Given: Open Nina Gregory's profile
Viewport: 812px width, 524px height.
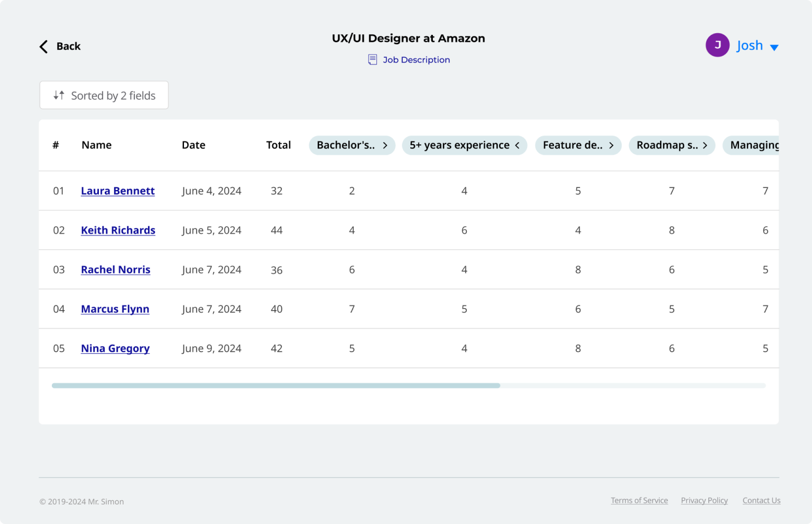Looking at the screenshot, I should (x=115, y=349).
